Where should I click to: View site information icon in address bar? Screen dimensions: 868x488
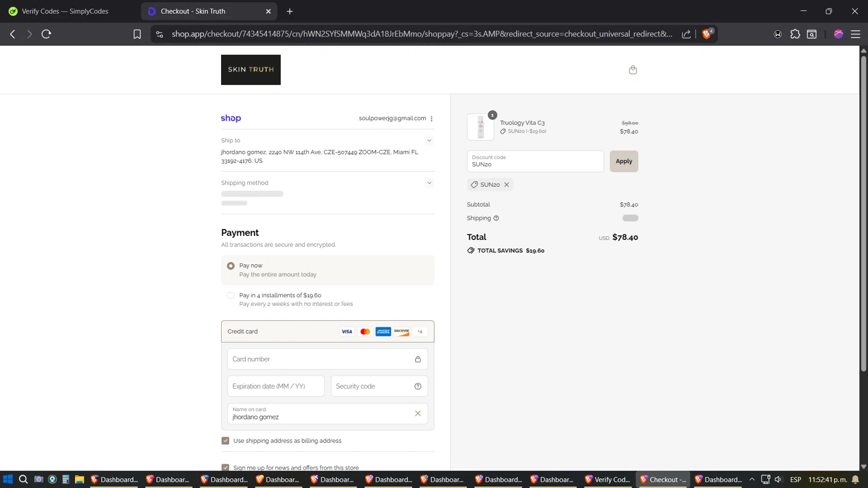(x=160, y=34)
